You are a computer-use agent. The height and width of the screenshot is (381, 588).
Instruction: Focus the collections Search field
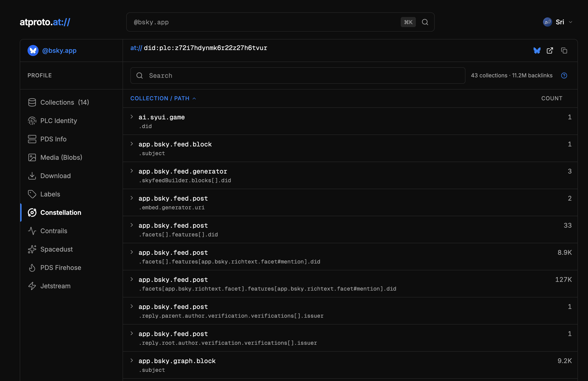coord(297,75)
